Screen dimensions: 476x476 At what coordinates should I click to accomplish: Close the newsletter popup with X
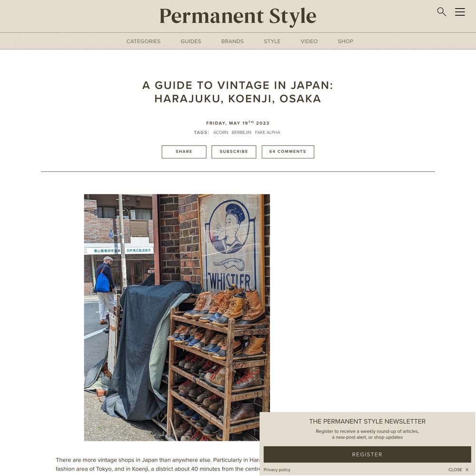click(458, 470)
